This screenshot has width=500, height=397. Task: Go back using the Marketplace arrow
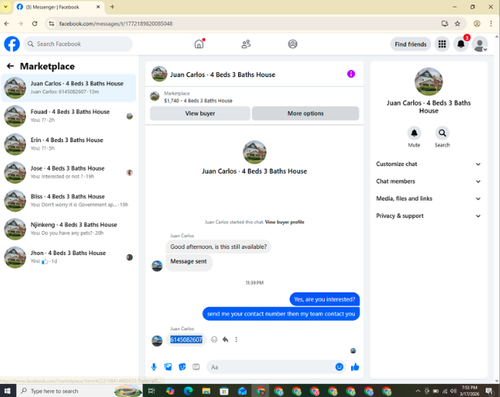click(x=10, y=66)
